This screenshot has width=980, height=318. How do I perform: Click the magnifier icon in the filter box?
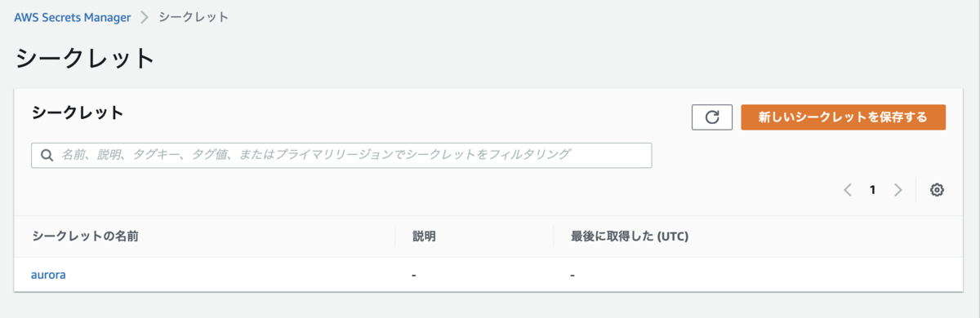click(47, 155)
